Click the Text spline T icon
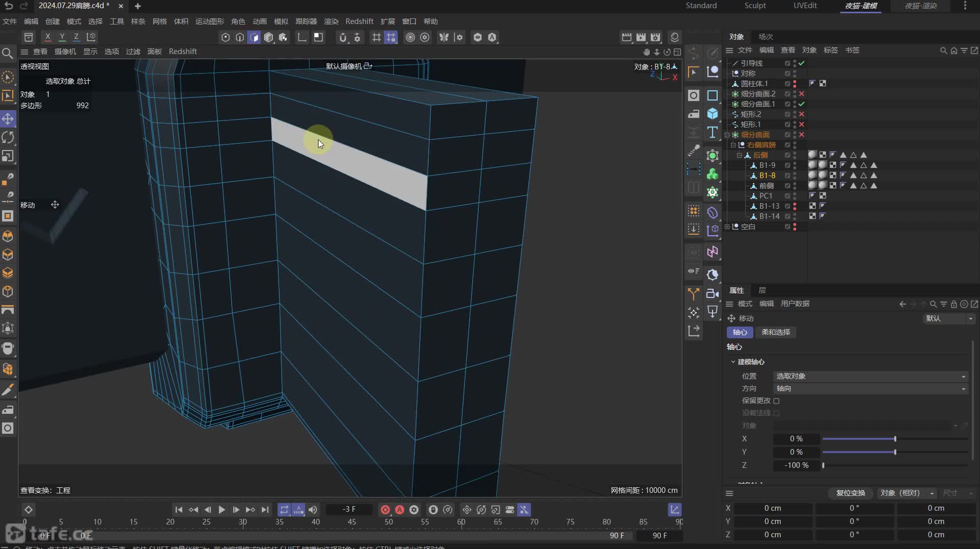This screenshot has width=980, height=549. click(713, 132)
